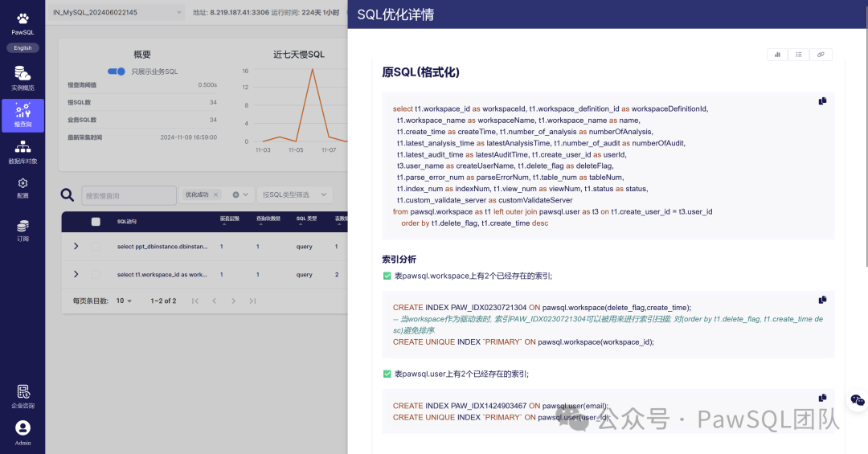868x454 pixels.
Task: Check the select ppt_dbinstance row checkbox
Action: pos(96,247)
